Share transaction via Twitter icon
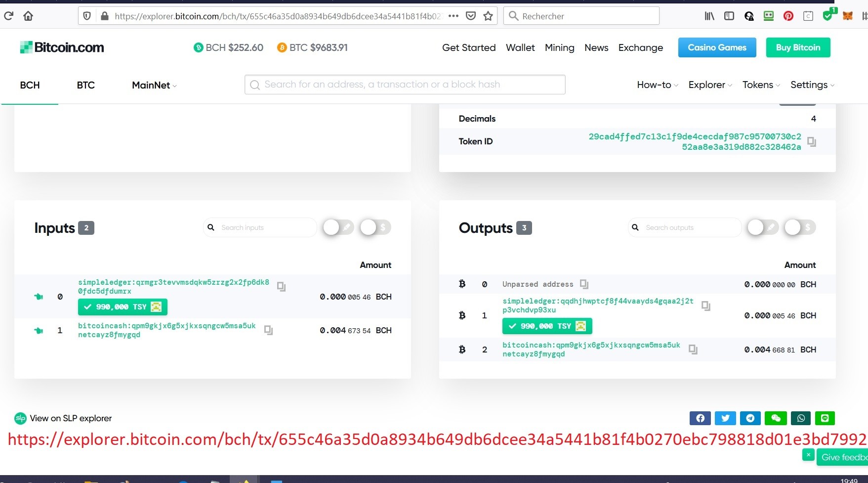The width and height of the screenshot is (868, 483). 725,418
